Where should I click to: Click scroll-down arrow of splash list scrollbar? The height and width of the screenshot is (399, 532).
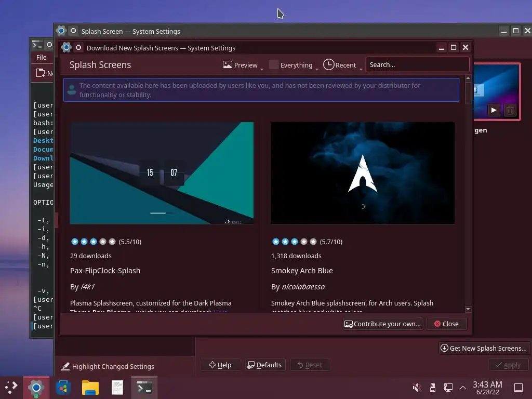pos(468,309)
